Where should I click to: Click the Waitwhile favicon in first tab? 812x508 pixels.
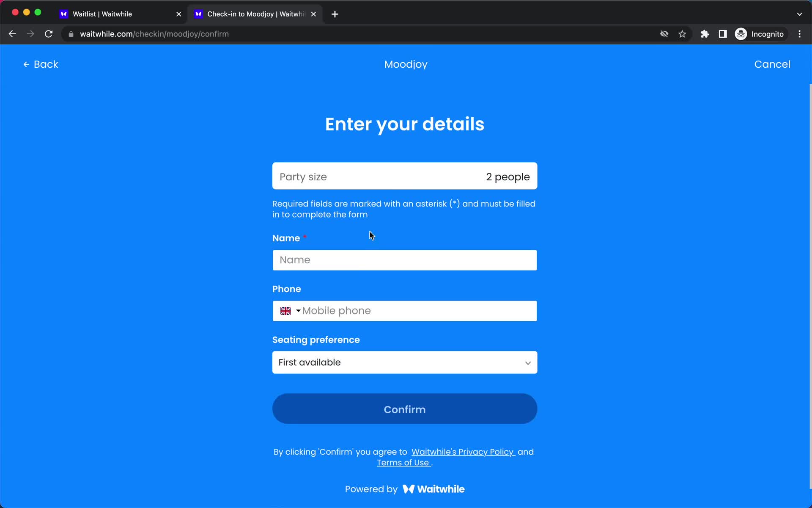64,14
